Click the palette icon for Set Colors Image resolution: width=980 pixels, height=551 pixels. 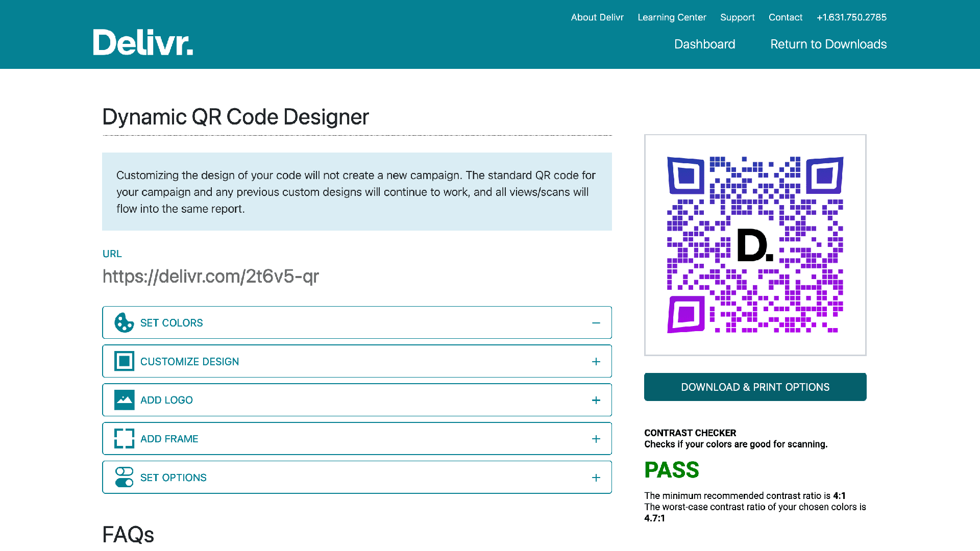pyautogui.click(x=124, y=323)
